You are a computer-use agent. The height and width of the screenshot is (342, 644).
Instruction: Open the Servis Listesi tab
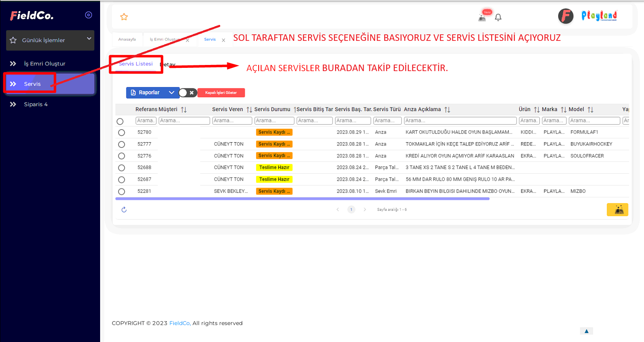(x=136, y=64)
